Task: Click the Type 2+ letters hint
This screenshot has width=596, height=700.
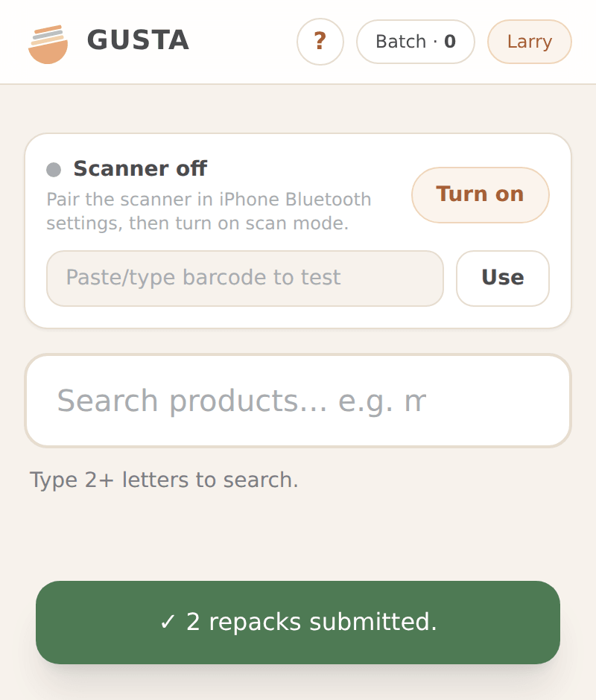Action: click(164, 480)
